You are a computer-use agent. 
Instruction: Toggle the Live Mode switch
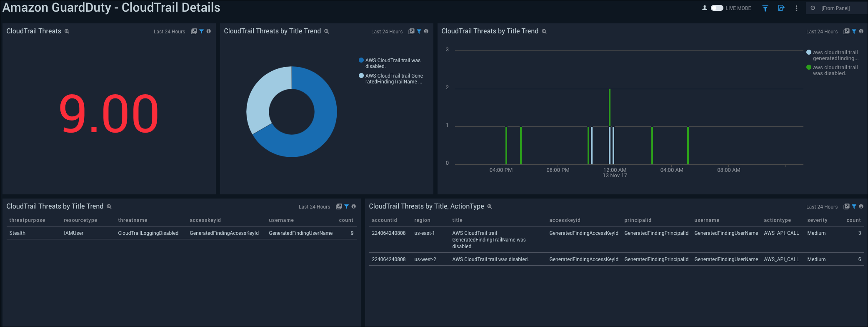[717, 8]
